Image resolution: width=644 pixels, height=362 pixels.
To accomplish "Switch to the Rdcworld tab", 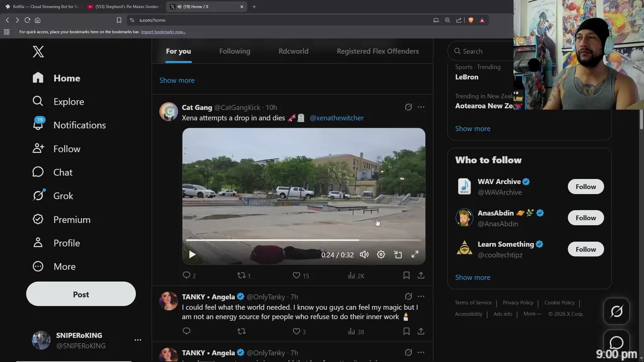I will (x=293, y=51).
